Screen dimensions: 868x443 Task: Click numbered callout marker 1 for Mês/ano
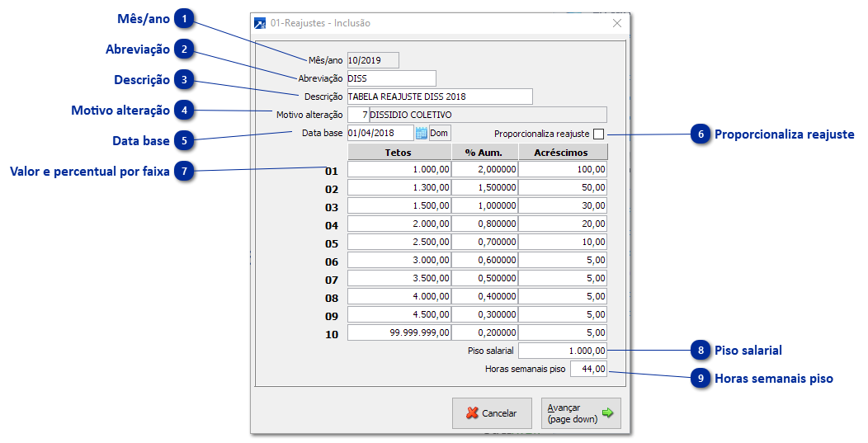click(x=186, y=18)
